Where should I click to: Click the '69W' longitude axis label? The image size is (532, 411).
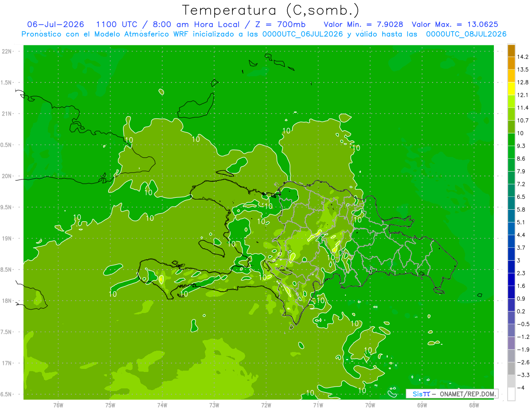(x=422, y=405)
